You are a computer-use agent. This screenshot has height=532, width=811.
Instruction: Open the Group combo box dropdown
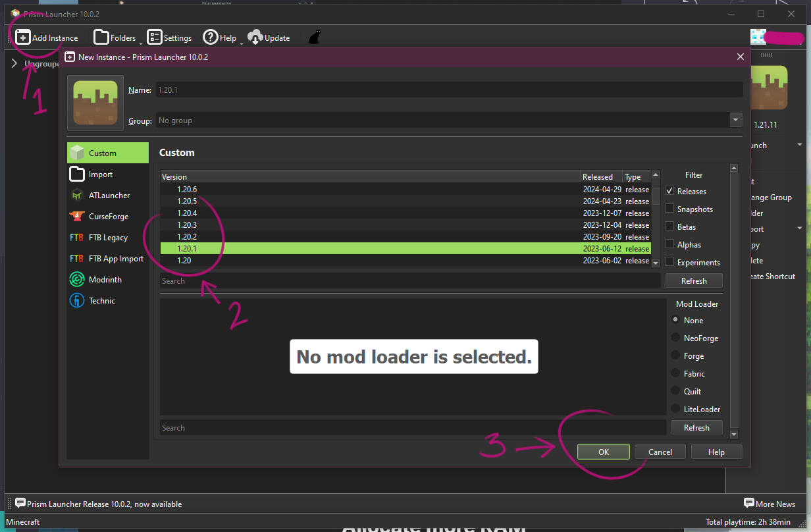tap(736, 120)
